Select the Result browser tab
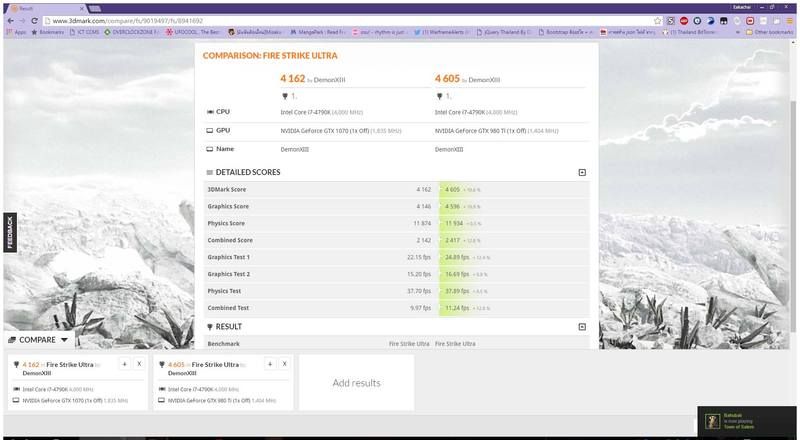 pyautogui.click(x=46, y=8)
